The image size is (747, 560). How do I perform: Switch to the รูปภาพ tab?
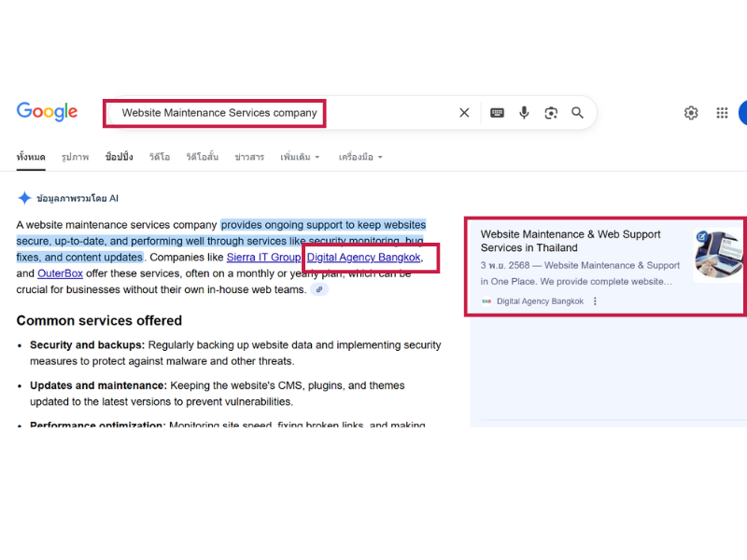pyautogui.click(x=75, y=157)
